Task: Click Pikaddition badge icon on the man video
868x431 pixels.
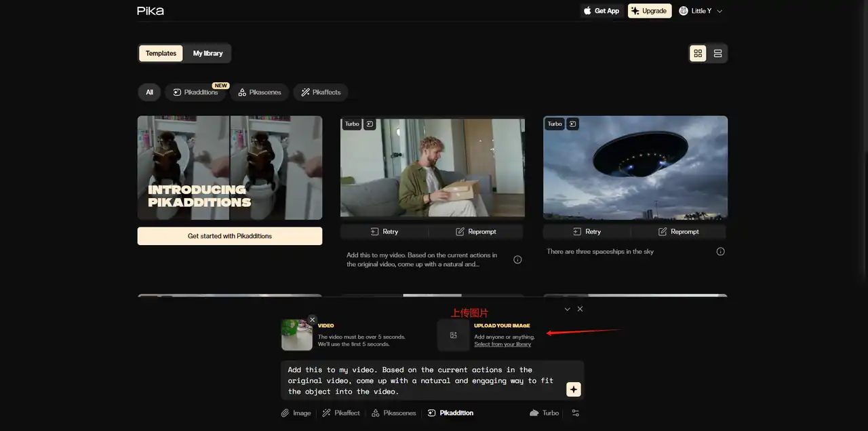Action: 370,124
